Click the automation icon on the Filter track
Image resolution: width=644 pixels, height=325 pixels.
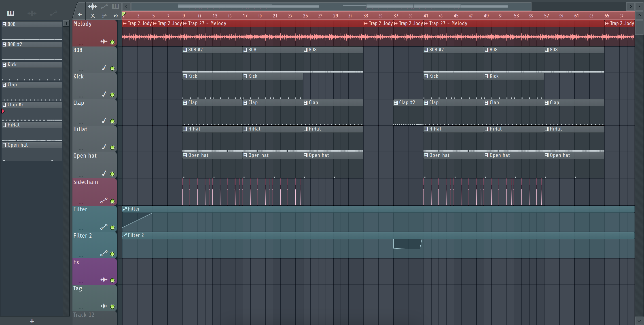click(104, 227)
